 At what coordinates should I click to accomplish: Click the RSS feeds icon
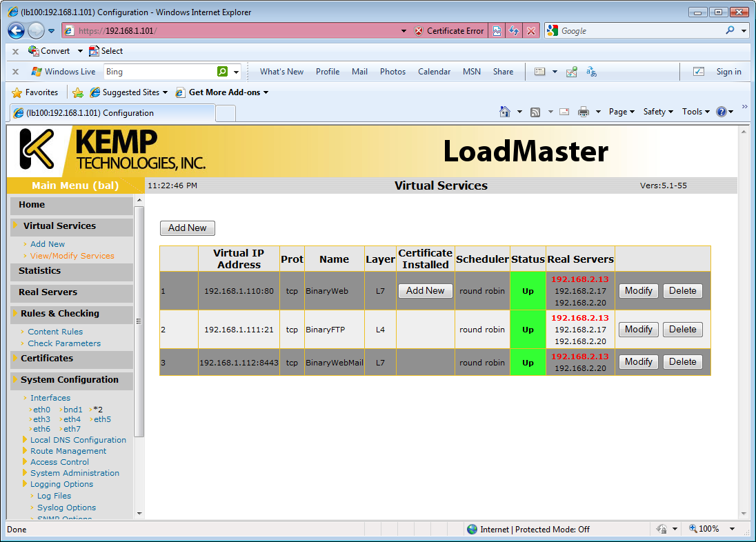(535, 112)
